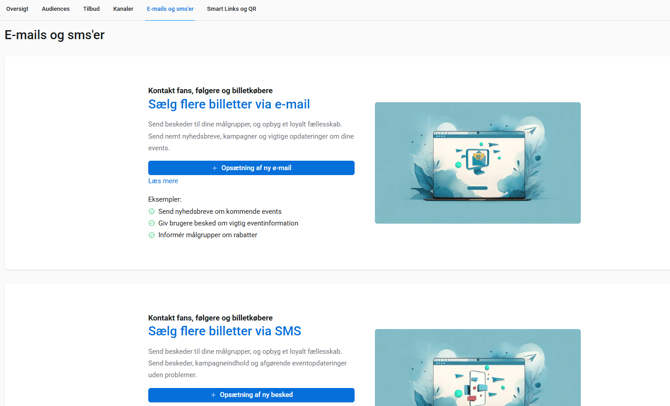Image resolution: width=670 pixels, height=406 pixels.
Task: Click the e-mail laptop illustration
Action: 477,162
